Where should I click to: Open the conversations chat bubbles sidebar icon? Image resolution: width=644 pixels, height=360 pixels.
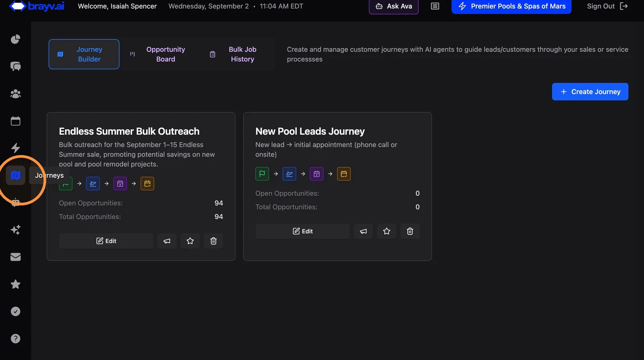[15, 66]
